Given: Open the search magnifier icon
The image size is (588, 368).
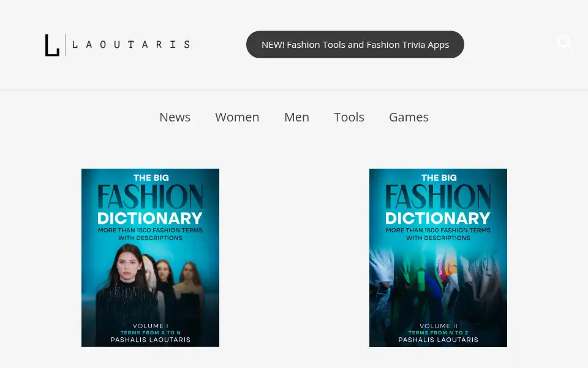Looking at the screenshot, I should 565,43.
